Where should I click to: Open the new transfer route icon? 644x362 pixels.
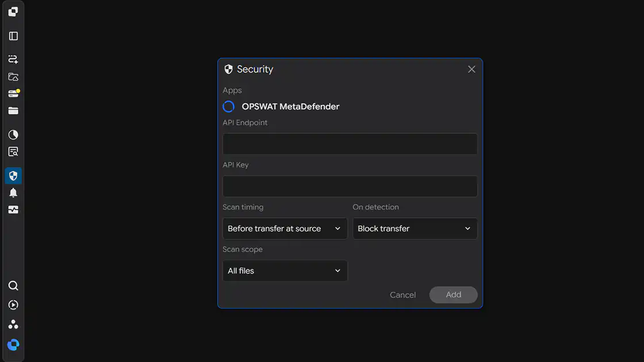point(13,59)
